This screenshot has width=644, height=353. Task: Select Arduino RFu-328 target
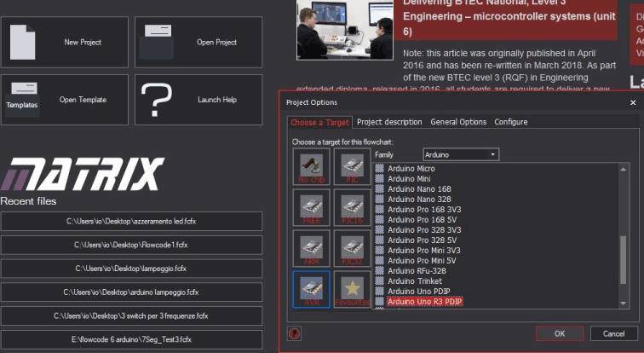(x=417, y=271)
